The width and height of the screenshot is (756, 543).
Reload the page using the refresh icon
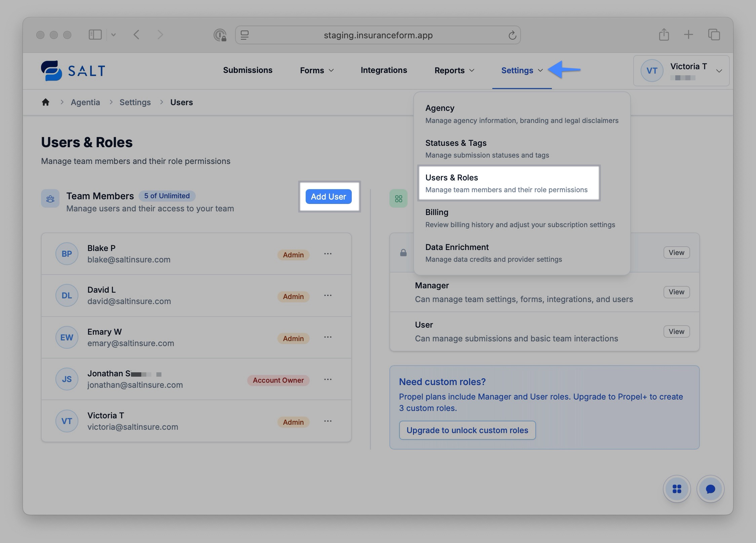(512, 35)
